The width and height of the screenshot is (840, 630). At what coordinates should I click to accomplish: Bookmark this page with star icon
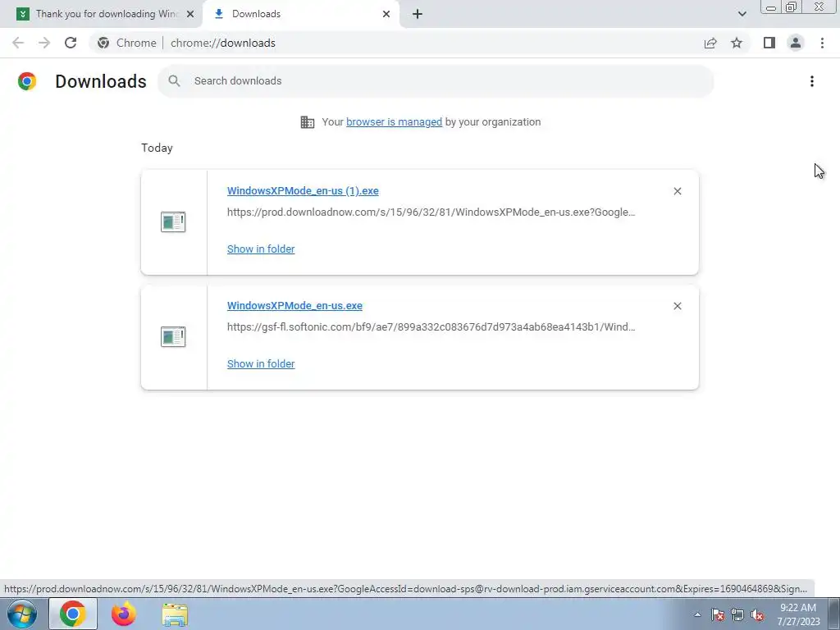pyautogui.click(x=737, y=43)
